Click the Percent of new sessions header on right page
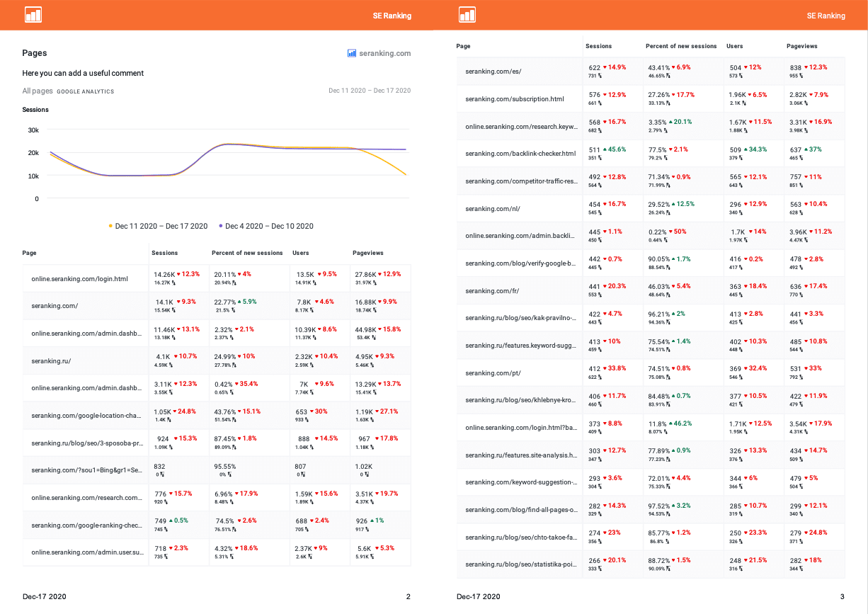 681,46
